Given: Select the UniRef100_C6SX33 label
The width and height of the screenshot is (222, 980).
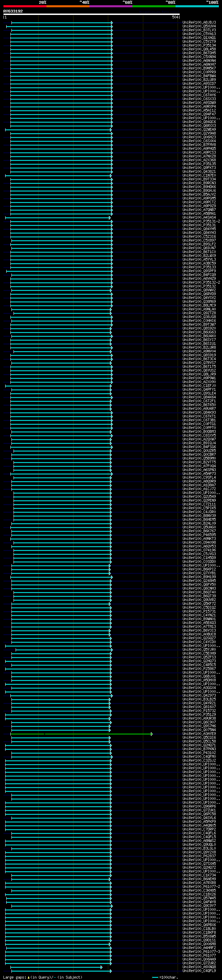Looking at the screenshot, I should [199, 99].
